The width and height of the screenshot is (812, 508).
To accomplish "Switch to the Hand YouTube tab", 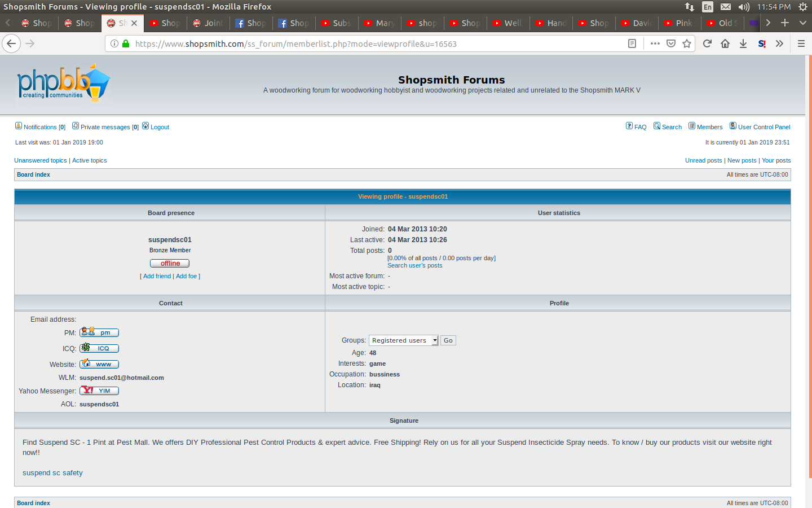I will [x=551, y=23].
